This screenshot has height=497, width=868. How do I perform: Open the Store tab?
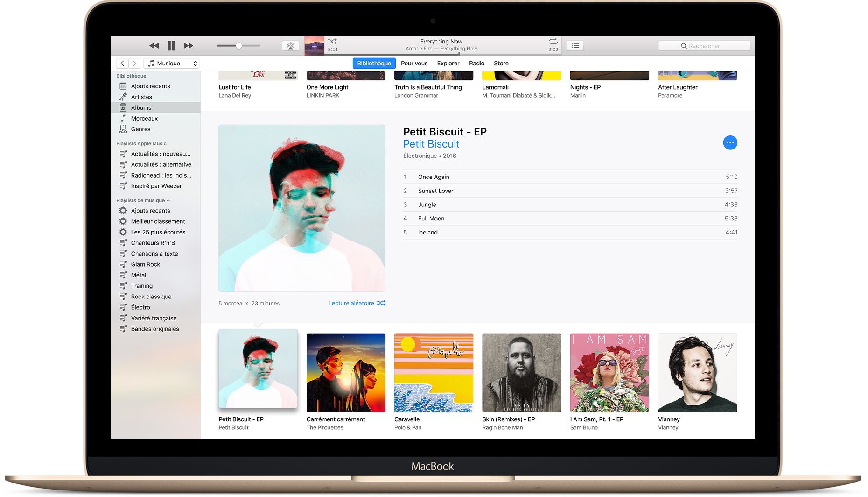(x=501, y=64)
